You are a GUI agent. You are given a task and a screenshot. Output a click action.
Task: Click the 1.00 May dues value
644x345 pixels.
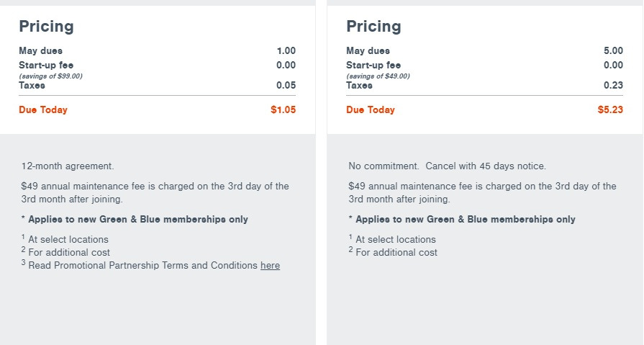(286, 51)
